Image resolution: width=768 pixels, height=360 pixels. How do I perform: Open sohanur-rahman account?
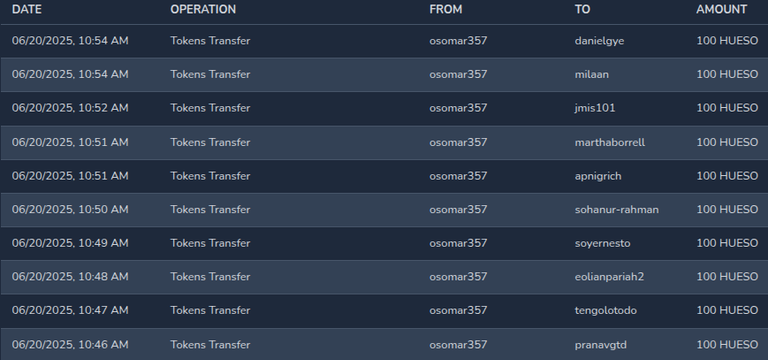pos(617,210)
